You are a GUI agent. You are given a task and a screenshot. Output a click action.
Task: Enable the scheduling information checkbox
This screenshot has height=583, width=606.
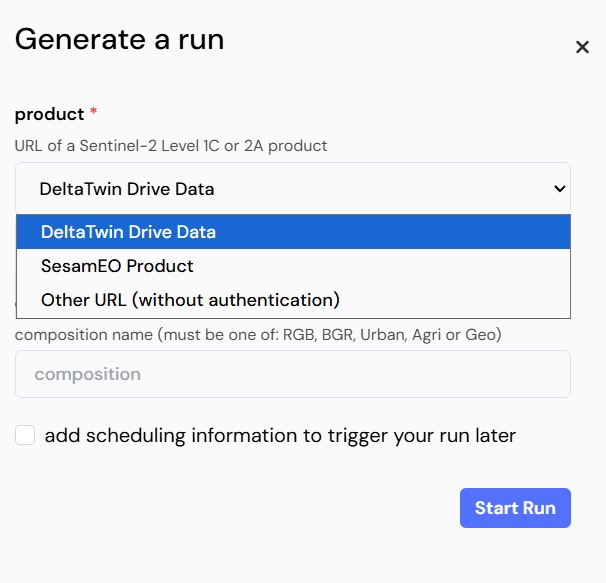(x=25, y=435)
